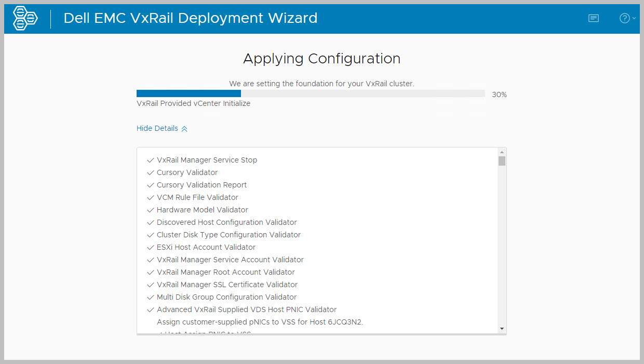Image resolution: width=644 pixels, height=364 pixels.
Task: Click checkmark next to Hardware Model Validator
Action: pos(150,210)
